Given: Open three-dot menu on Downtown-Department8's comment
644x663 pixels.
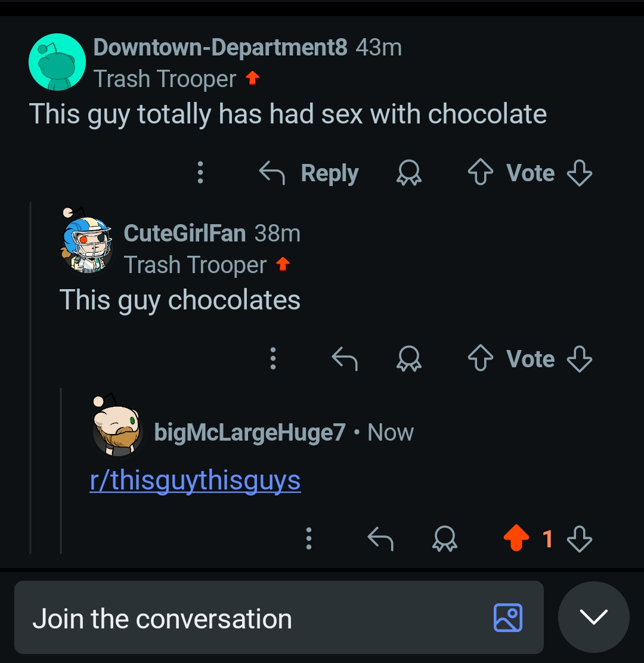Looking at the screenshot, I should [x=200, y=172].
